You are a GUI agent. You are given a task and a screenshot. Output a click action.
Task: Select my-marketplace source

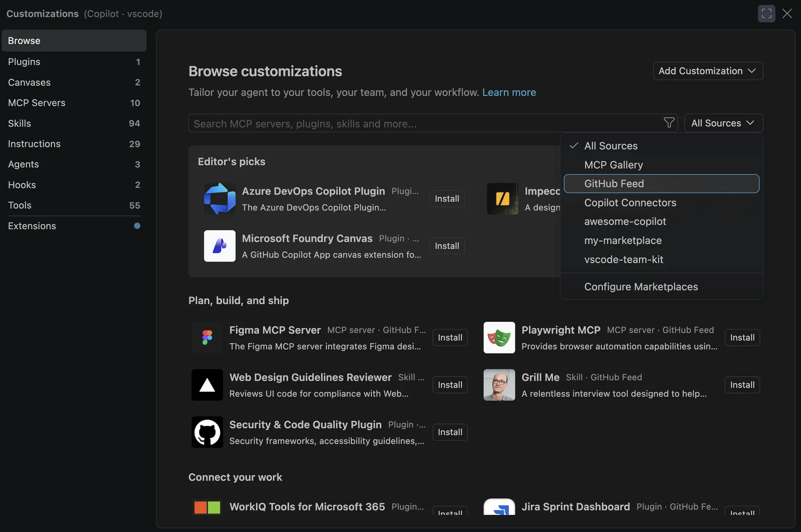(661, 241)
